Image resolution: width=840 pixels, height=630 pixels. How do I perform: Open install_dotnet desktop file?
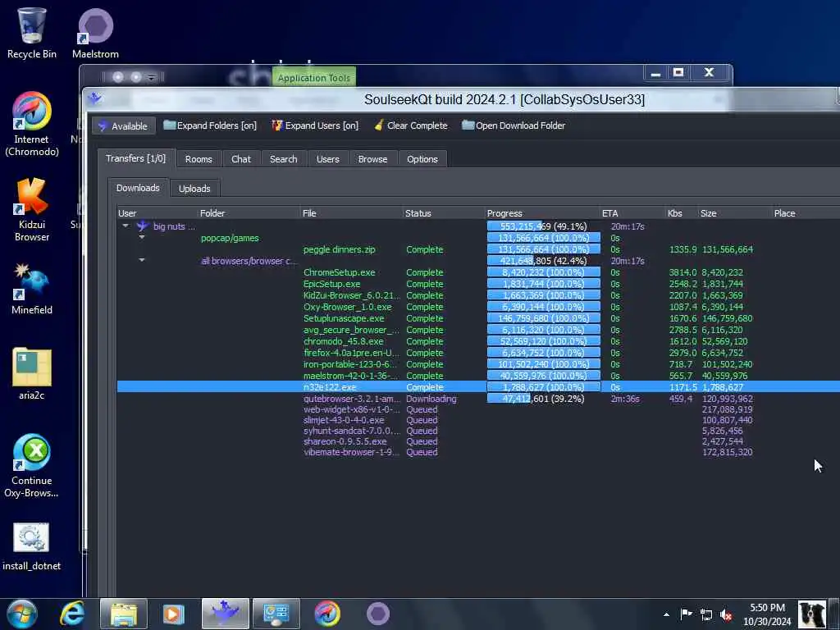coord(32,546)
